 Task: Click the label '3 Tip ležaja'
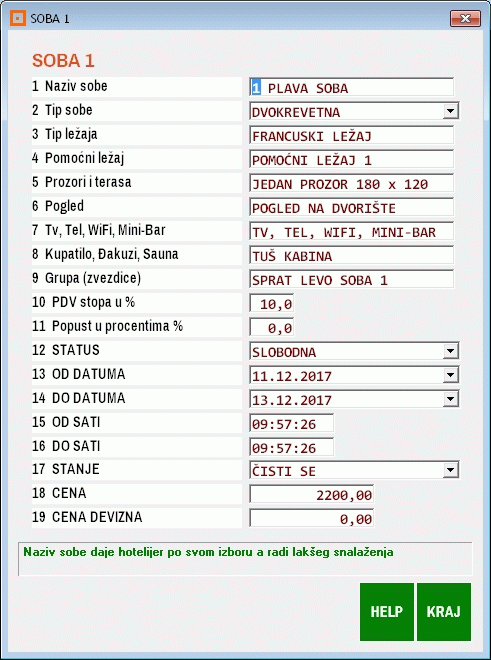pyautogui.click(x=65, y=134)
